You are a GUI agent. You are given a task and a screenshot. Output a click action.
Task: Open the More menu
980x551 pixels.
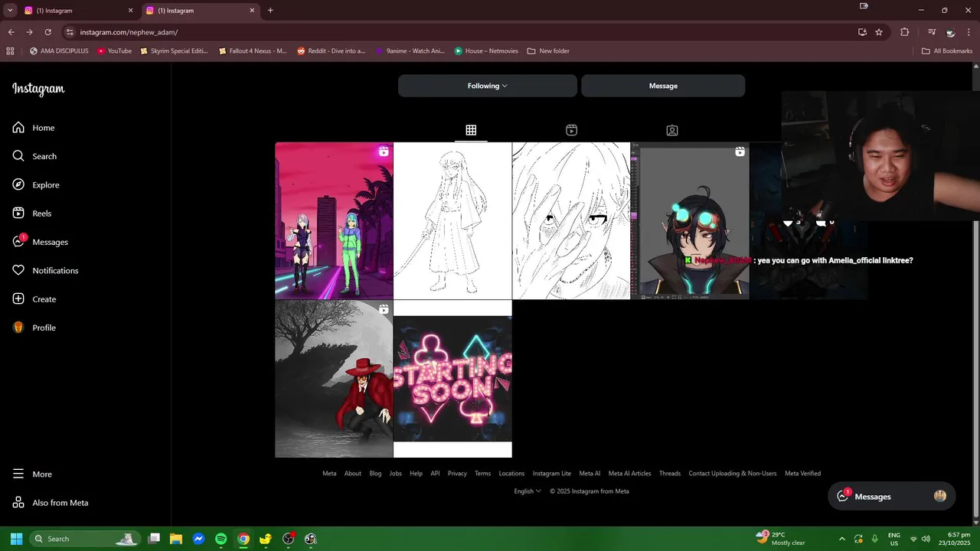33,474
